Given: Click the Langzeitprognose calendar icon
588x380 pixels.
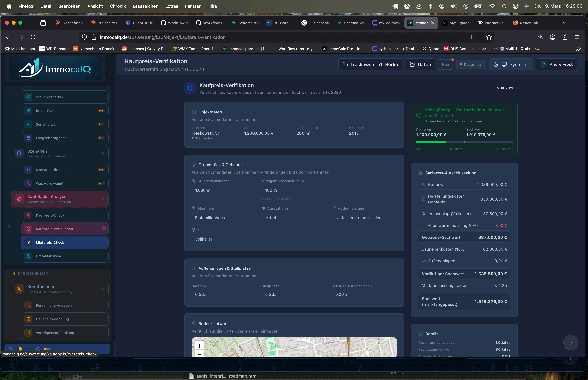Looking at the screenshot, I should [x=28, y=138].
